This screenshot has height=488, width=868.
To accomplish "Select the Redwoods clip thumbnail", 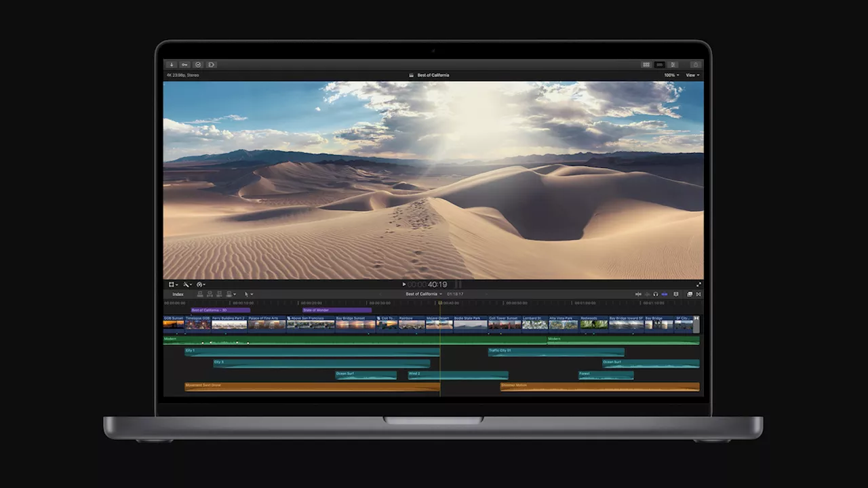I will pos(594,325).
